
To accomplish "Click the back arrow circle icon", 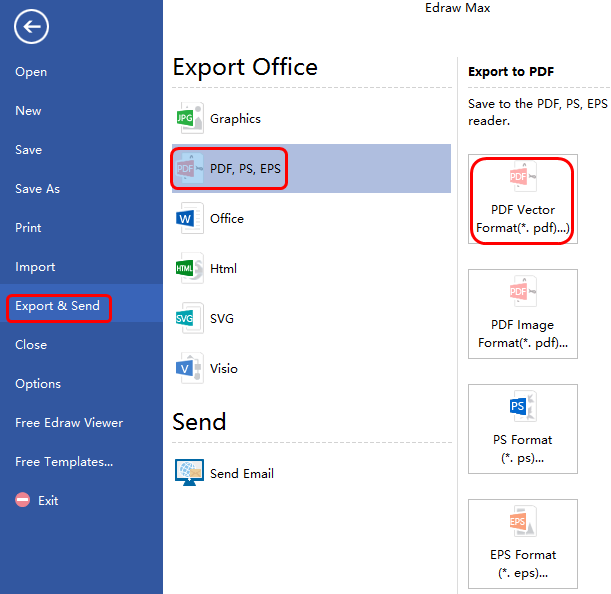I will (x=31, y=27).
